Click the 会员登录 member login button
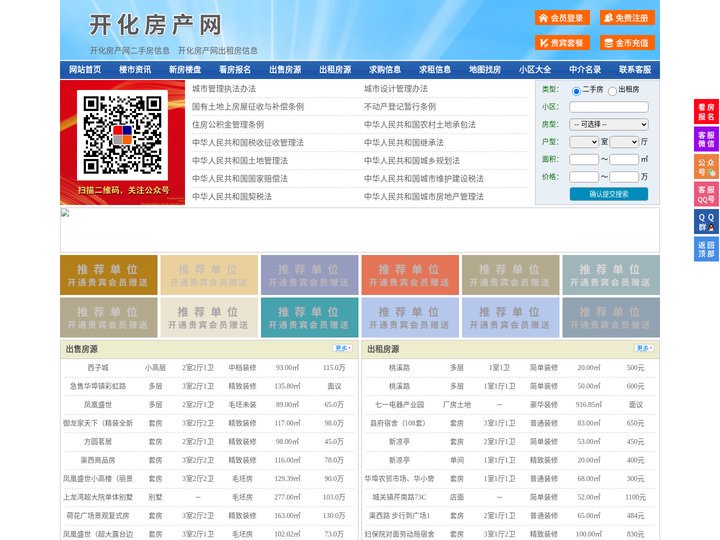This screenshot has height=540, width=720. click(562, 18)
